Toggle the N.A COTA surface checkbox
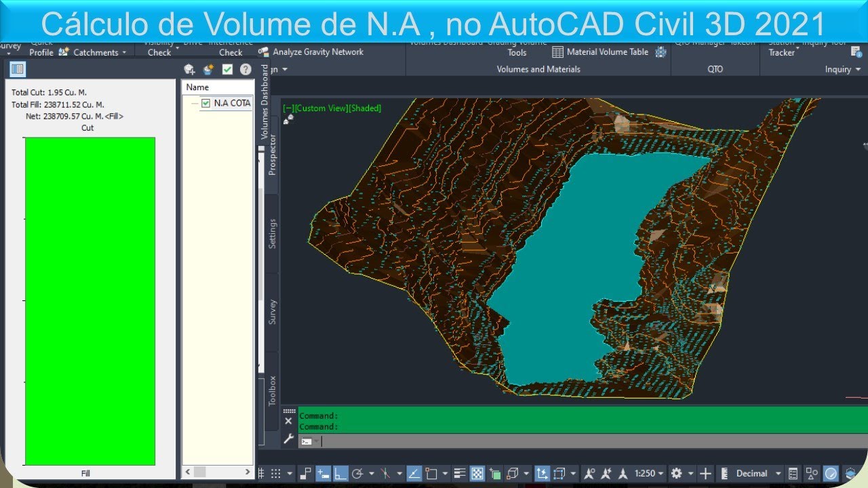 [205, 103]
